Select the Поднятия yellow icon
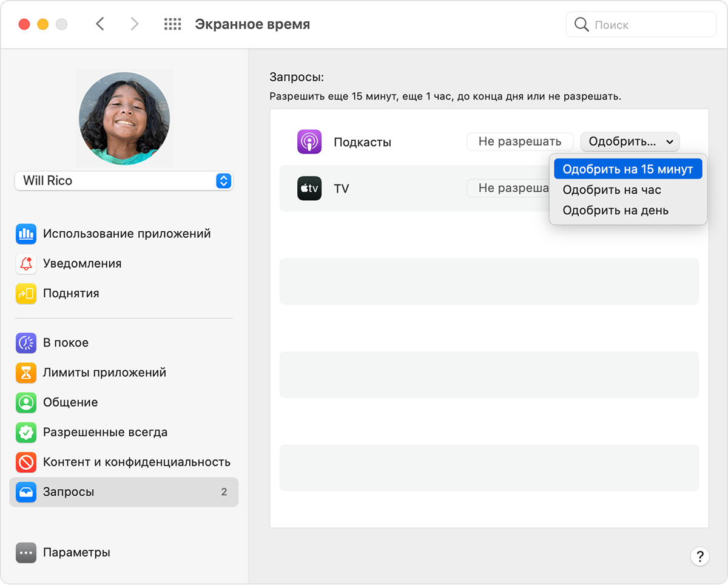Screen dimensions: 728x585 click(26, 294)
